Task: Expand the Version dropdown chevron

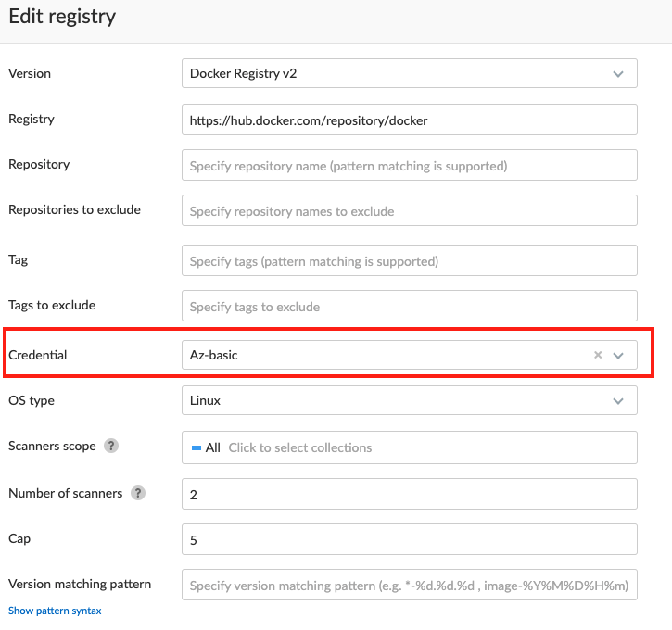Action: point(618,73)
